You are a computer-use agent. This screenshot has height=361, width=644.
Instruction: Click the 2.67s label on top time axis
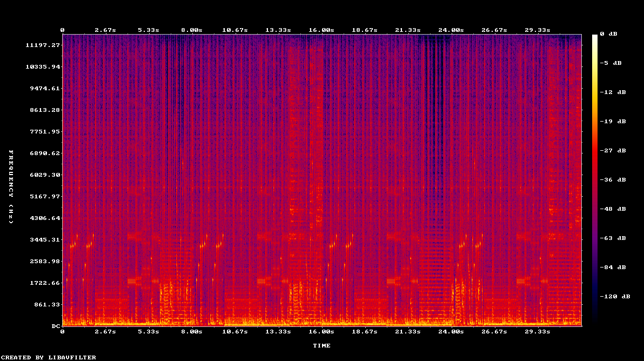[x=105, y=30]
